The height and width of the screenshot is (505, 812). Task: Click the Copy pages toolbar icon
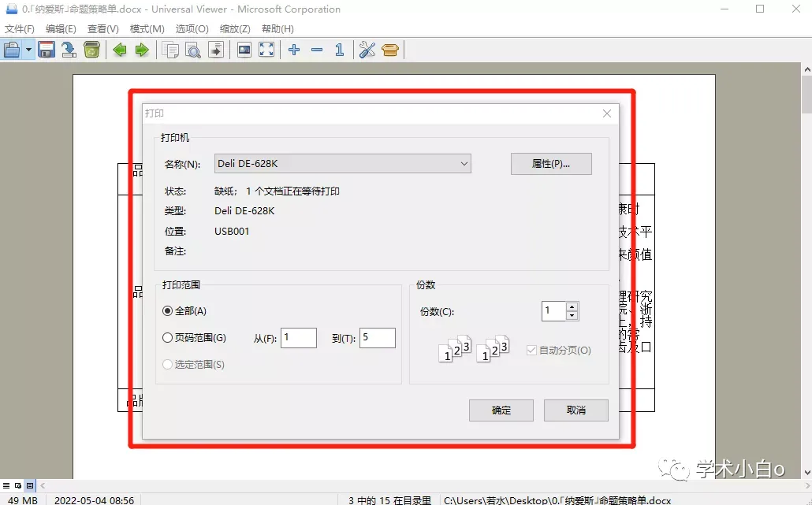pos(170,50)
